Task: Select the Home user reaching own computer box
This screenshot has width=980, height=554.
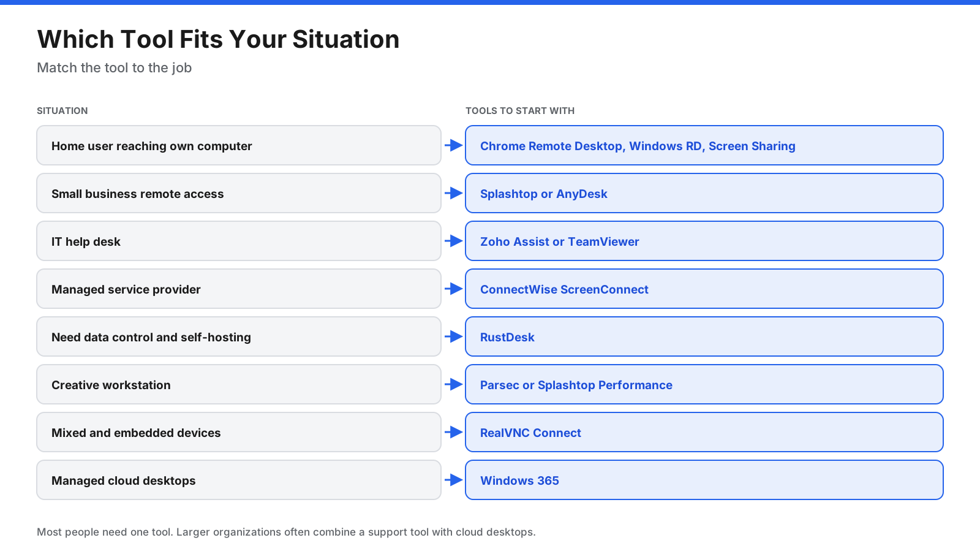Action: [x=239, y=145]
